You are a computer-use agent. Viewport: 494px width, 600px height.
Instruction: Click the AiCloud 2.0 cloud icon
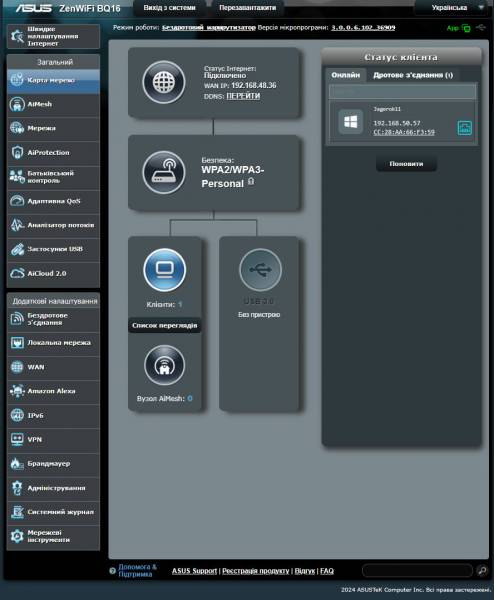pos(17,273)
